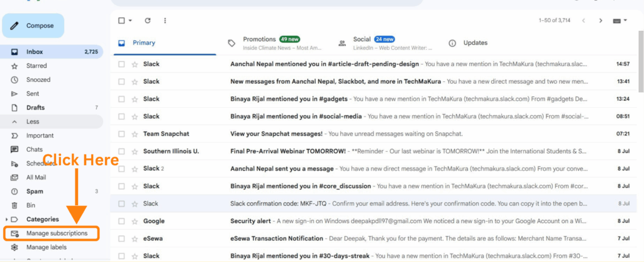Screen dimensions: 644x262
Task: Open the Security alert subject line
Action: (x=250, y=221)
